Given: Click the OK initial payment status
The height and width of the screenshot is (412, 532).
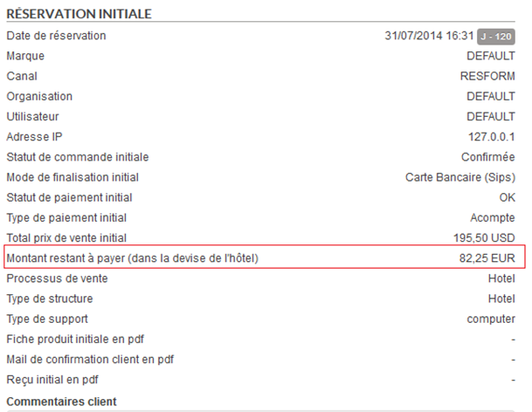Looking at the screenshot, I should click(x=506, y=197).
